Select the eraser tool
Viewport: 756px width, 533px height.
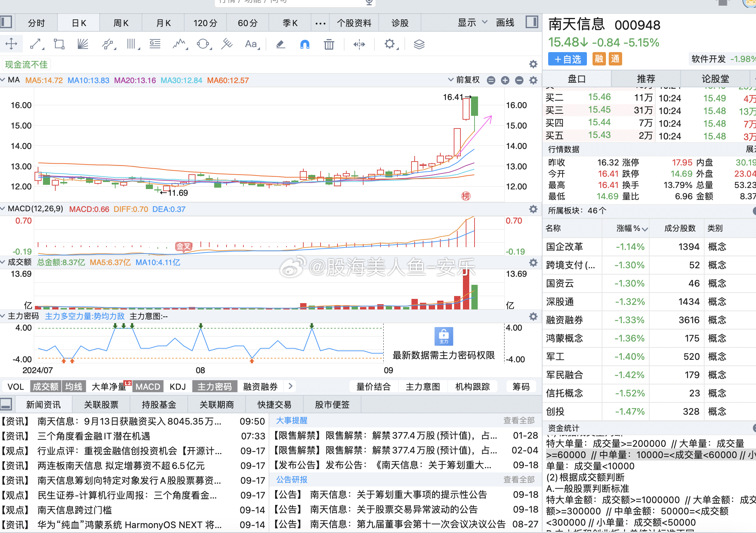(x=280, y=44)
